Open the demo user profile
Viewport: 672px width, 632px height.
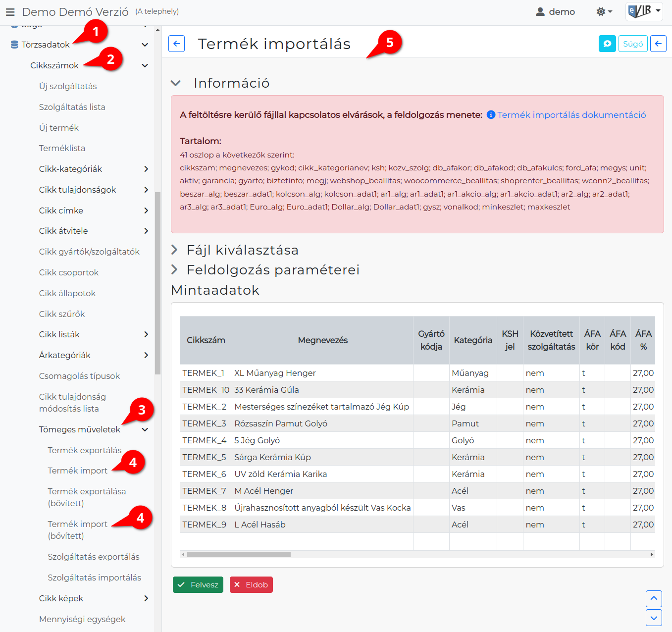click(556, 11)
